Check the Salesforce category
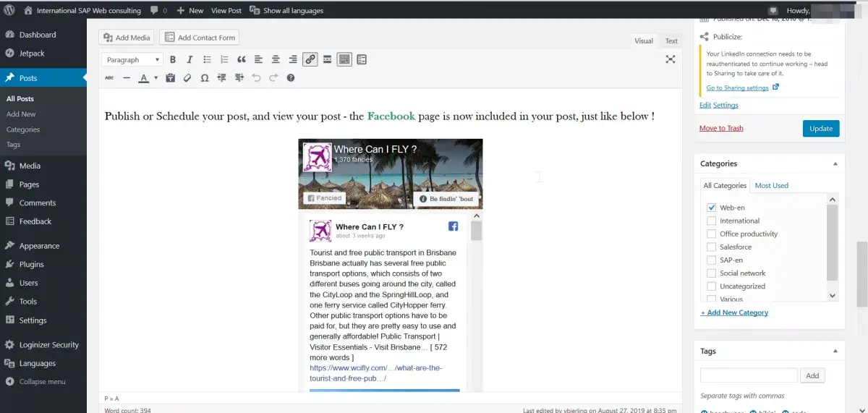The image size is (868, 413). pyautogui.click(x=712, y=247)
